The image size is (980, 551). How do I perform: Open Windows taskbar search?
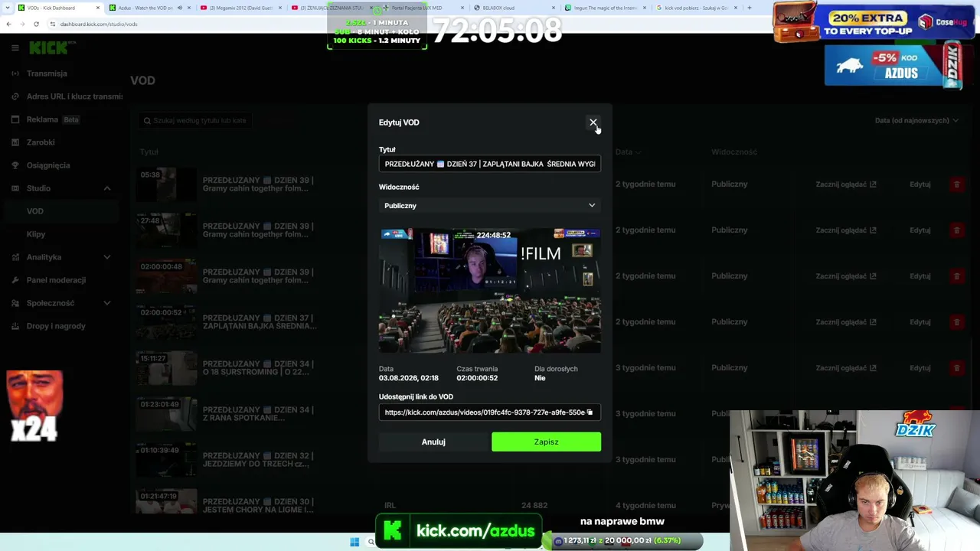click(371, 542)
